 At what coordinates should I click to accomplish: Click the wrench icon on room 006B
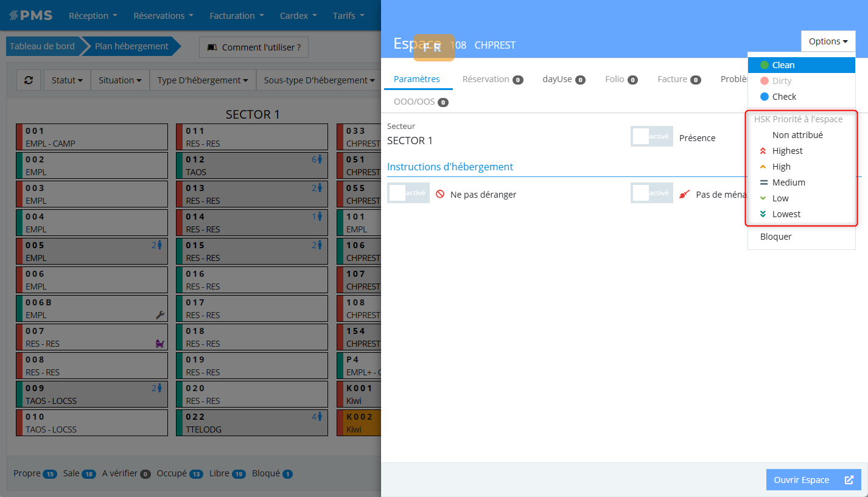(x=161, y=315)
